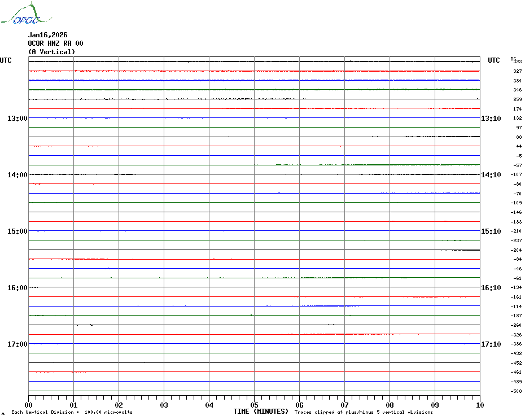This screenshot has height=420, width=525.
Task: Click the 00 minute tick label
Action: [29, 405]
